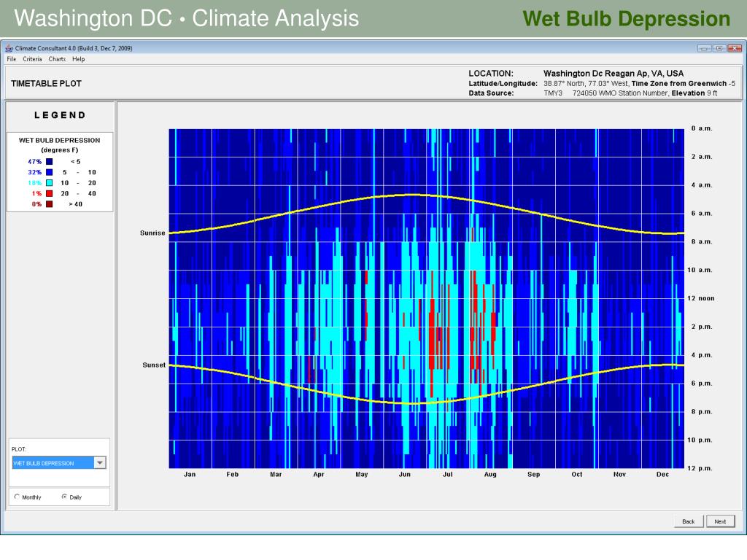The width and height of the screenshot is (747, 560).
Task: Click the dark red greater-than-40 legend swatch
Action: 49,204
